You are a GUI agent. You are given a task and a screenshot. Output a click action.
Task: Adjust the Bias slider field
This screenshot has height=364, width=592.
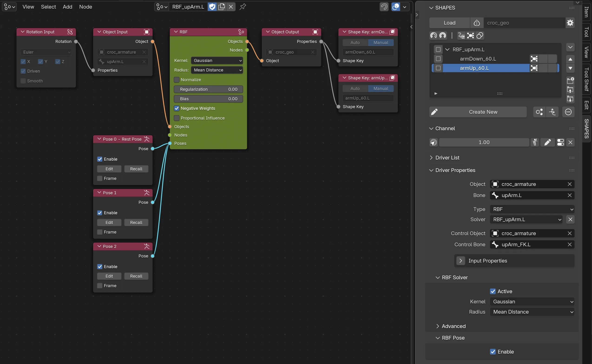click(x=208, y=99)
